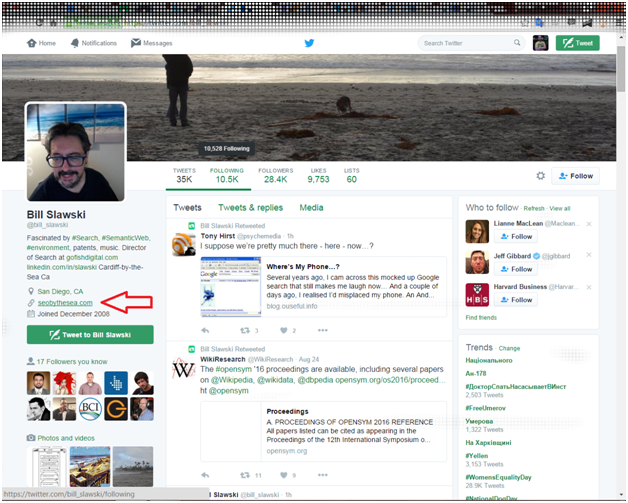
Task: Retweet Tony Hirst's tweet
Action: 245,330
